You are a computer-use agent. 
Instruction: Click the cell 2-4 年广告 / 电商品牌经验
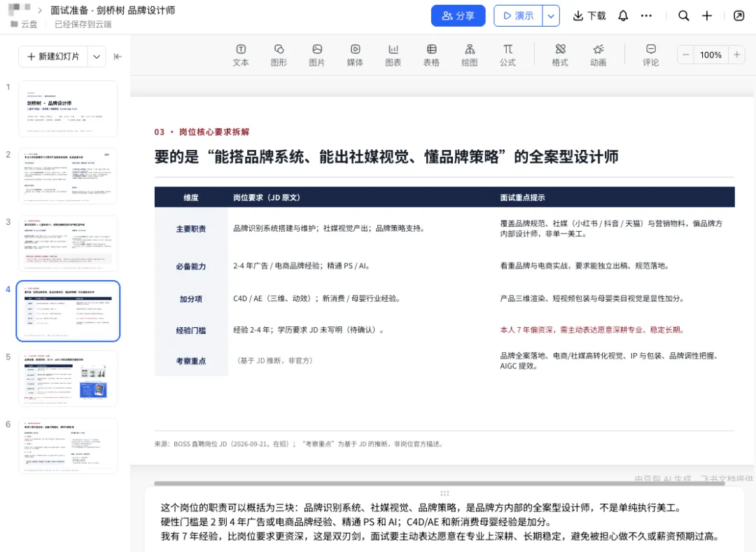pyautogui.click(x=302, y=266)
